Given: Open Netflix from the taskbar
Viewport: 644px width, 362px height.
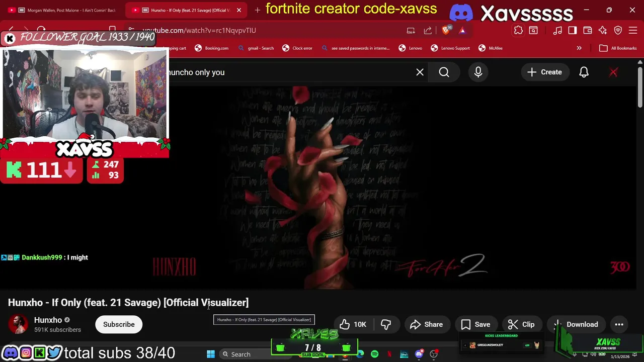Looking at the screenshot, I should point(389,354).
